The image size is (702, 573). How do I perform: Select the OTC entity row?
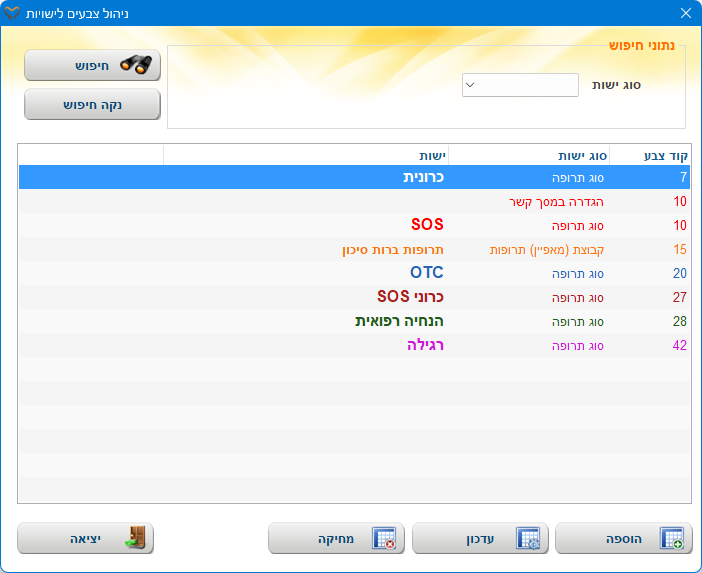point(354,273)
